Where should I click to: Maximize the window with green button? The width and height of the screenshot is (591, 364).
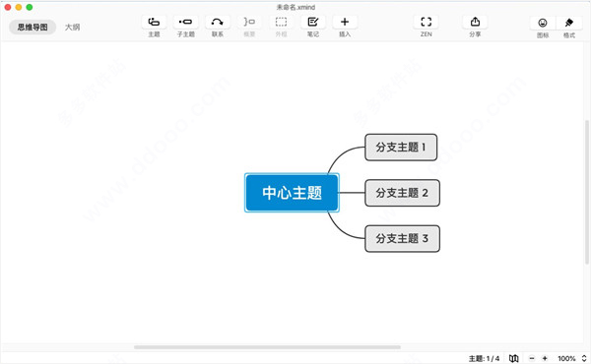point(30,7)
